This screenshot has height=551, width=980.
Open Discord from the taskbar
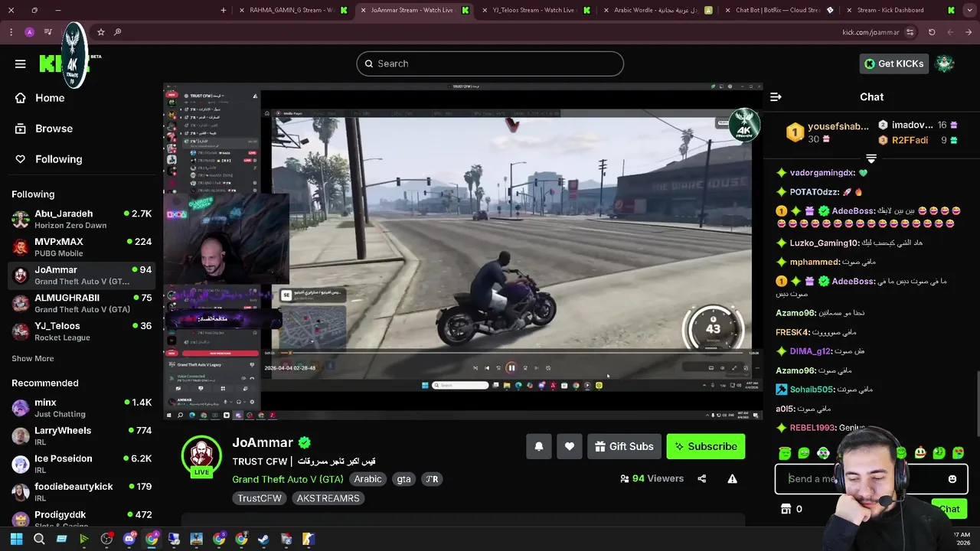point(129,540)
